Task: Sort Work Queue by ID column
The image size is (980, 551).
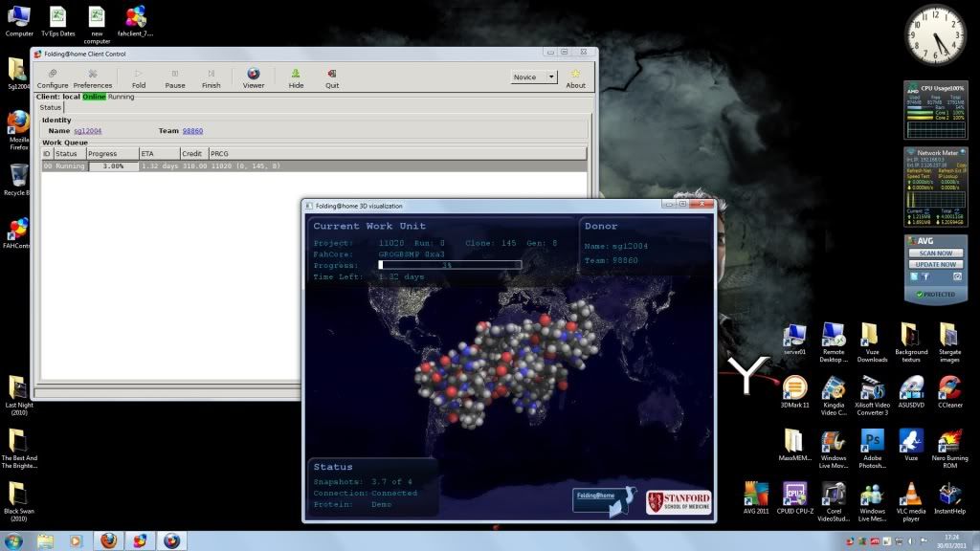Action: [47, 154]
